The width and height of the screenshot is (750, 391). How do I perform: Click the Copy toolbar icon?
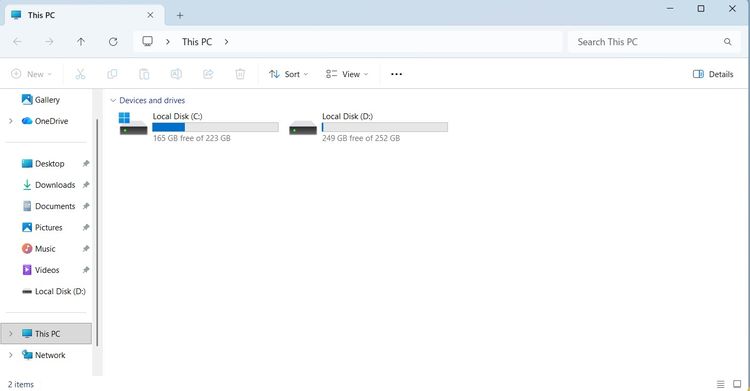112,74
